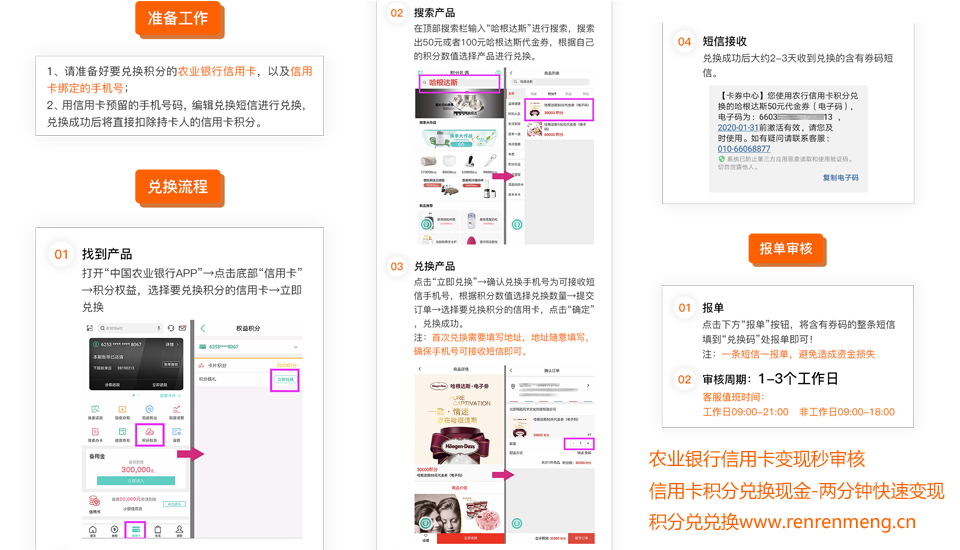Tap green floating icon on points mall home
The width and height of the screenshot is (960, 550).
426,224
